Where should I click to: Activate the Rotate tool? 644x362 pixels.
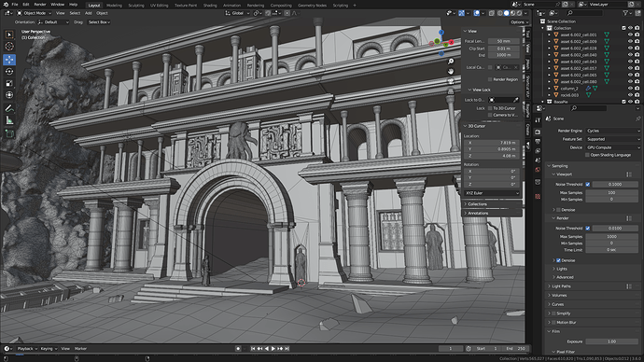[9, 72]
